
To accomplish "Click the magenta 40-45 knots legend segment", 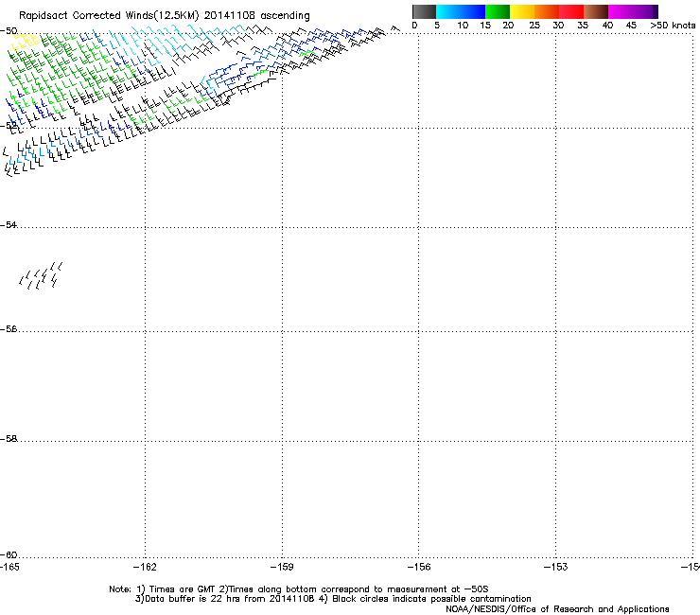I will point(621,11).
